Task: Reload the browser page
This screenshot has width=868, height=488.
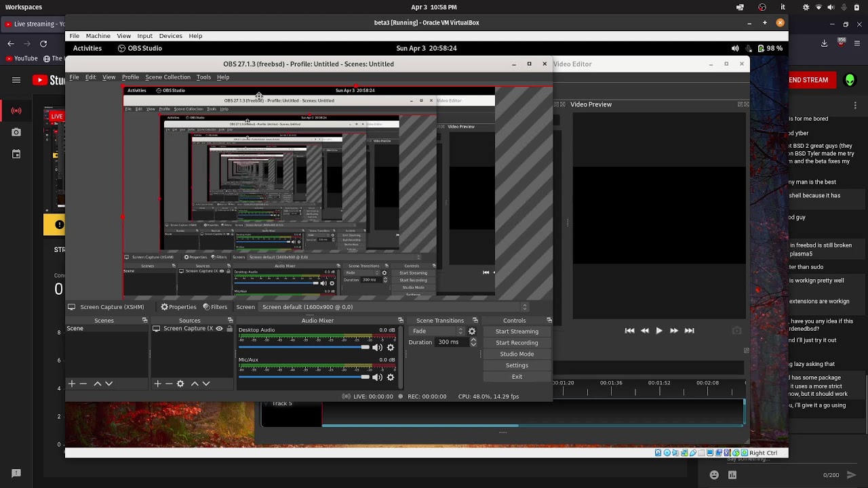Action: [43, 43]
